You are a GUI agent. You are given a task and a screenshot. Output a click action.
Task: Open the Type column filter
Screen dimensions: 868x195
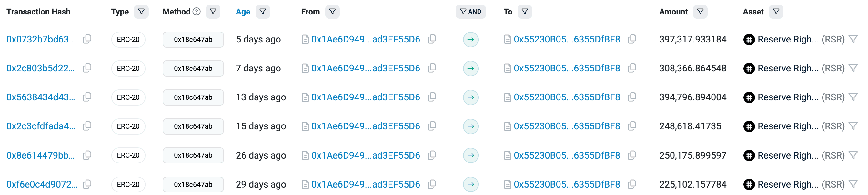(x=141, y=12)
